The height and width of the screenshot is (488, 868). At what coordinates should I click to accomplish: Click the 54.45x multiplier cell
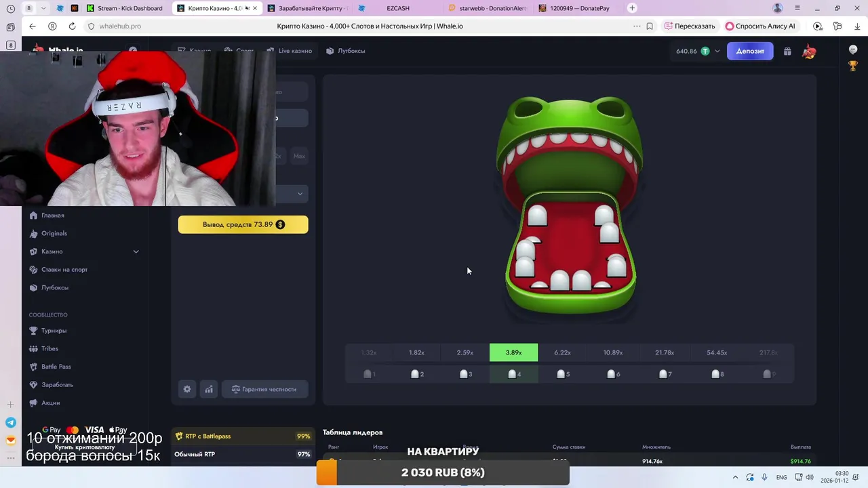pyautogui.click(x=717, y=352)
